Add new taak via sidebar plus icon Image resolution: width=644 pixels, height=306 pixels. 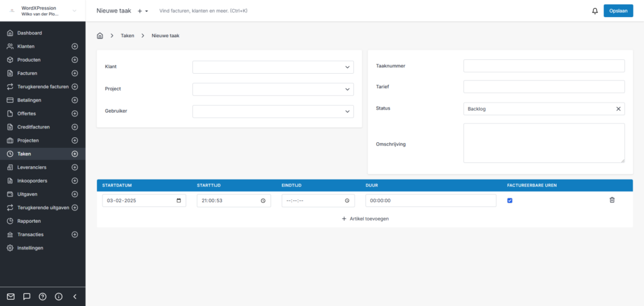(x=75, y=154)
